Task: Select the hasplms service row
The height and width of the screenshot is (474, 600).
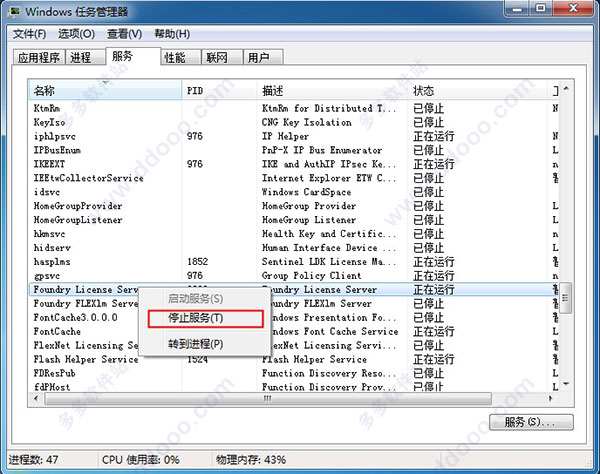Action: [294, 262]
